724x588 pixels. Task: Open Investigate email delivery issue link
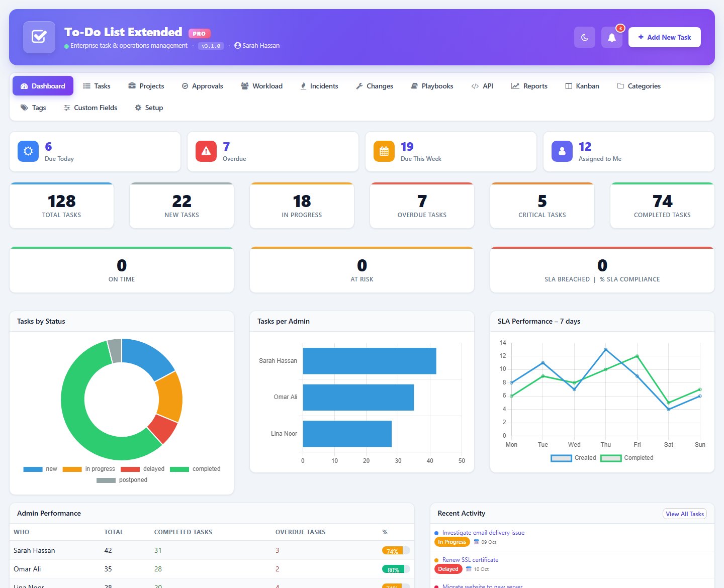pyautogui.click(x=483, y=533)
